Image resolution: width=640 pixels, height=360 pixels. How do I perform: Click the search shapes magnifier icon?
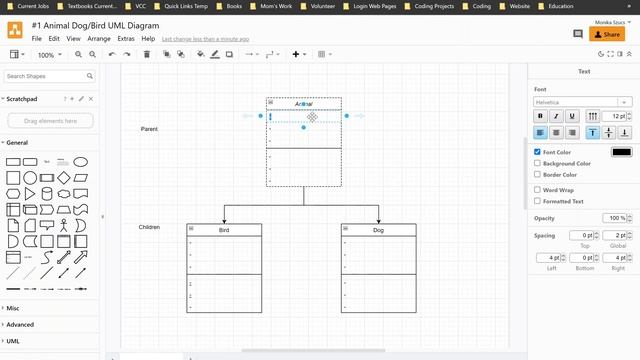tap(89, 76)
